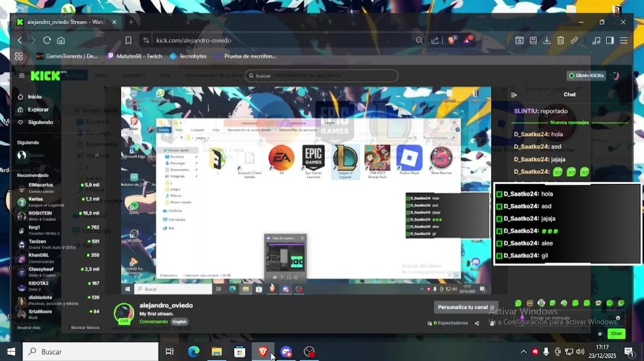Open volume speaker tray icon
The image size is (644, 361).
pyautogui.click(x=580, y=352)
